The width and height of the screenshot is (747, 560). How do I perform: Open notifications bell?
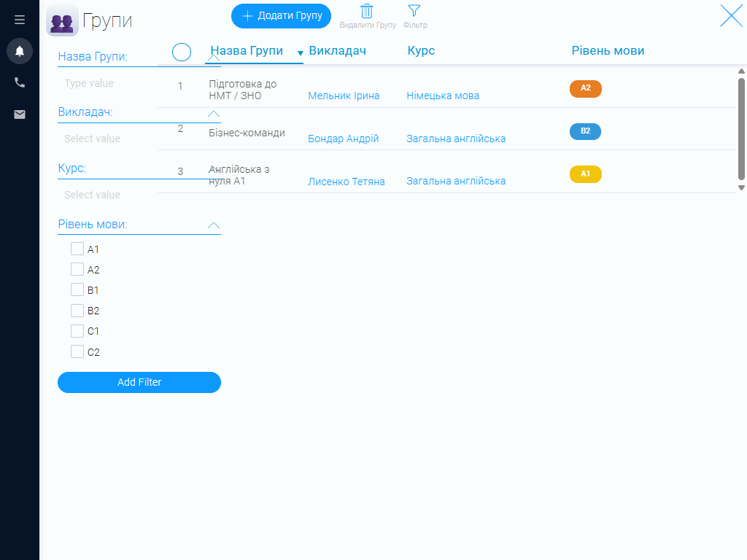20,51
